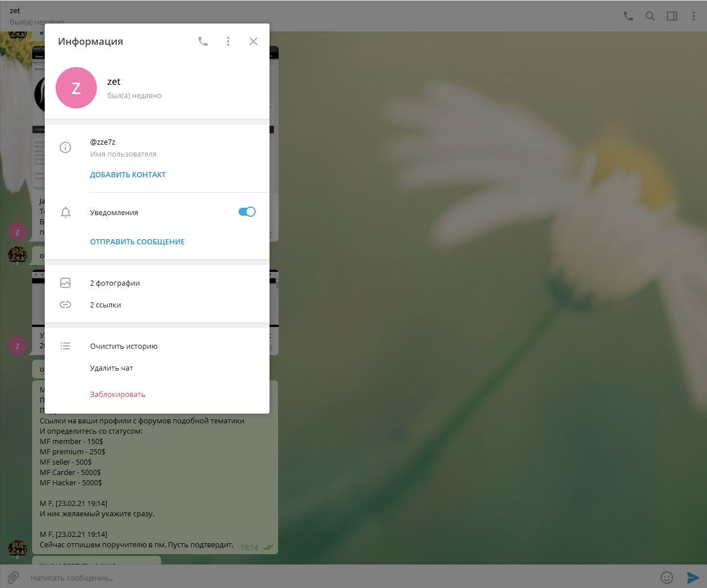This screenshot has width=707, height=588.
Task: Click the list icon beside Очистить историю
Action: pos(65,346)
